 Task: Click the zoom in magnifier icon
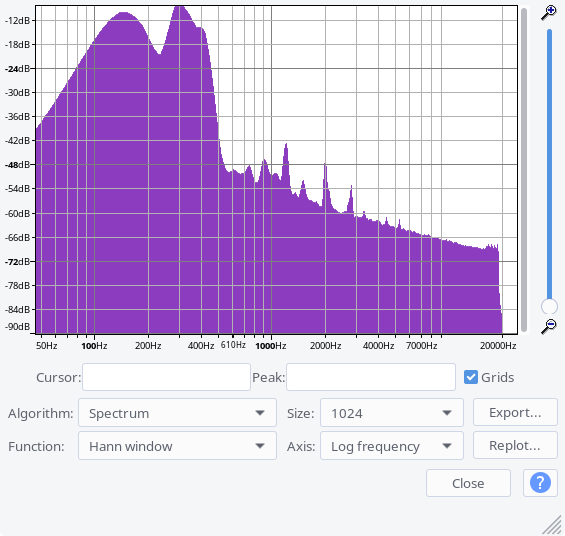pos(549,13)
